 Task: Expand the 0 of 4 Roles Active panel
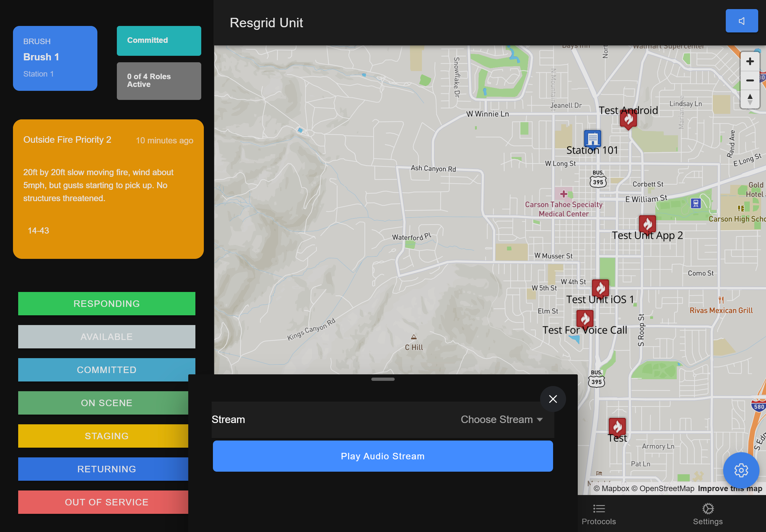(159, 81)
